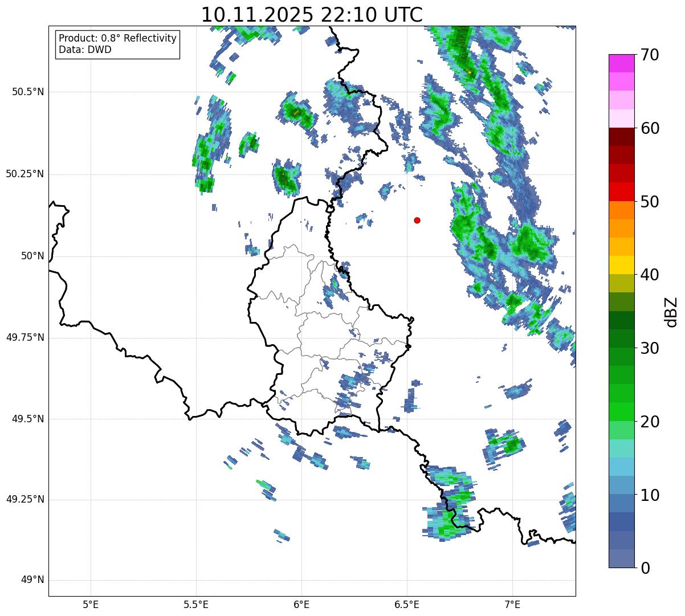Click the 20 value on the colorbar
Image resolution: width=685 pixels, height=616 pixels.
(x=650, y=422)
